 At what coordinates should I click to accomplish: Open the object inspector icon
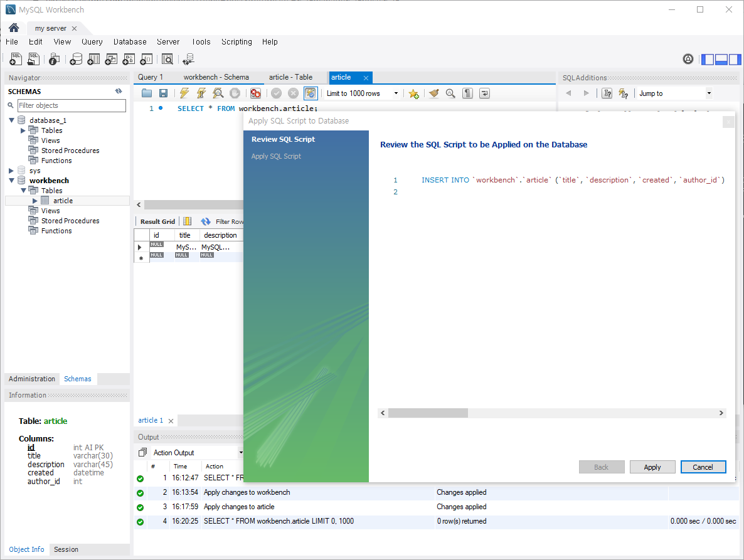pyautogui.click(x=54, y=60)
